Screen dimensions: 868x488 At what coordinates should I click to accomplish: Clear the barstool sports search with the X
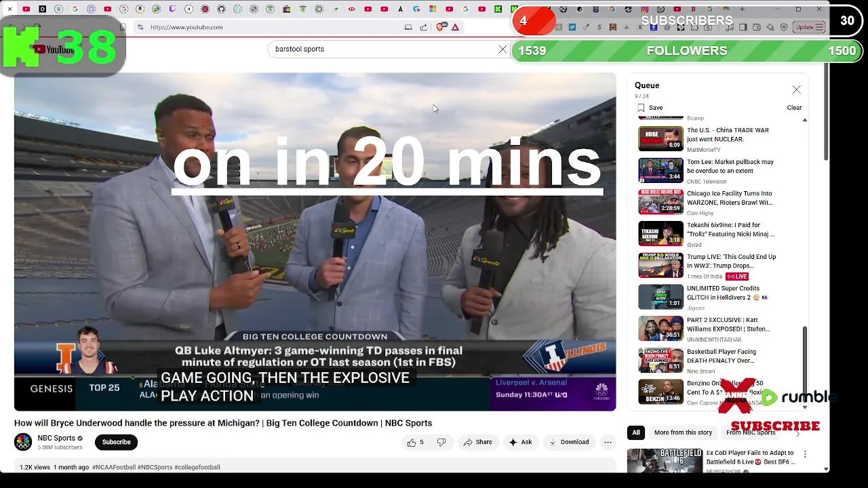click(502, 49)
